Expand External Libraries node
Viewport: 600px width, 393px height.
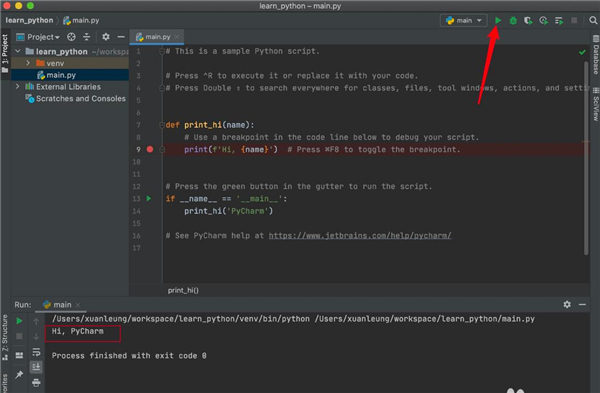click(18, 87)
